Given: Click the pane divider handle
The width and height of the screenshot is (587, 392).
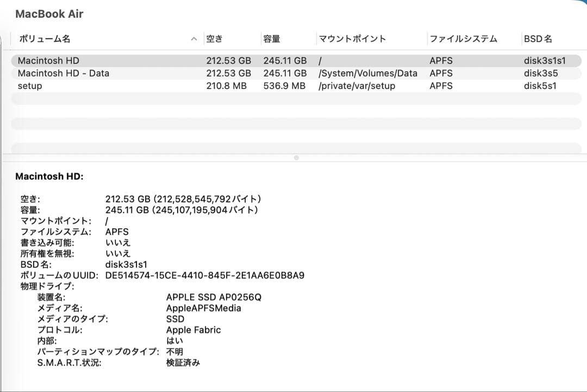Looking at the screenshot, I should pos(296,157).
